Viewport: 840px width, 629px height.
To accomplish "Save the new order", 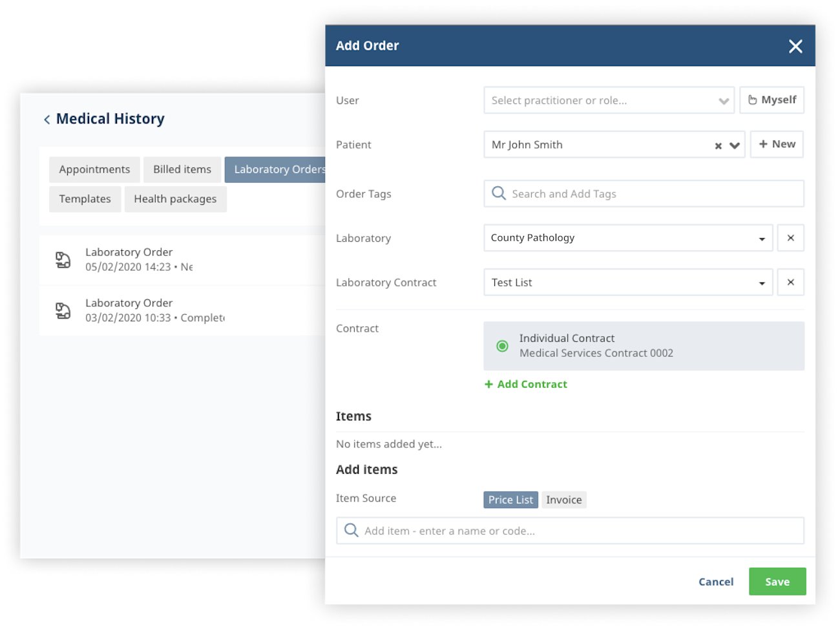I will coord(777,581).
